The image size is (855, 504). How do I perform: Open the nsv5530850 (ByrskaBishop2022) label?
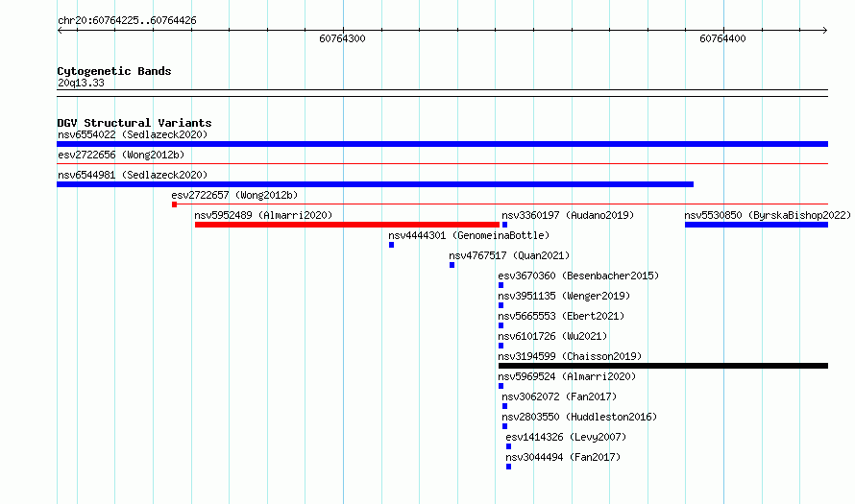(x=768, y=215)
